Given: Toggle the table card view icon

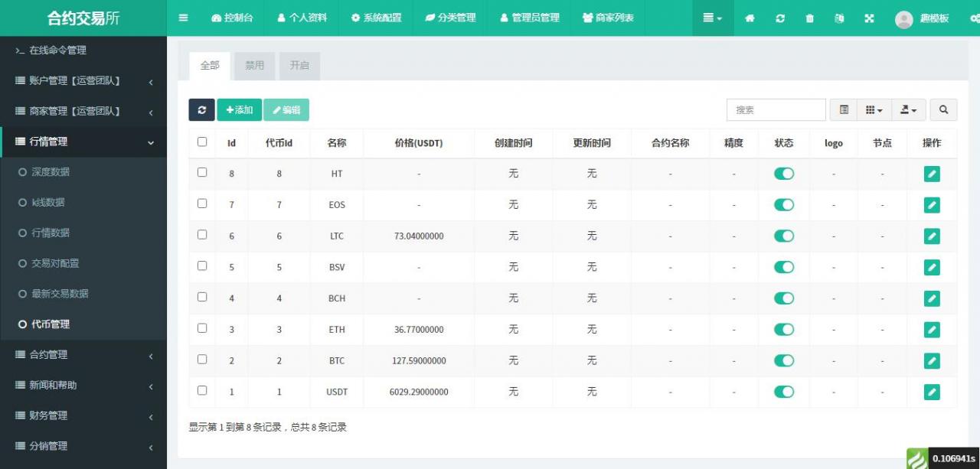Looking at the screenshot, I should click(x=844, y=110).
